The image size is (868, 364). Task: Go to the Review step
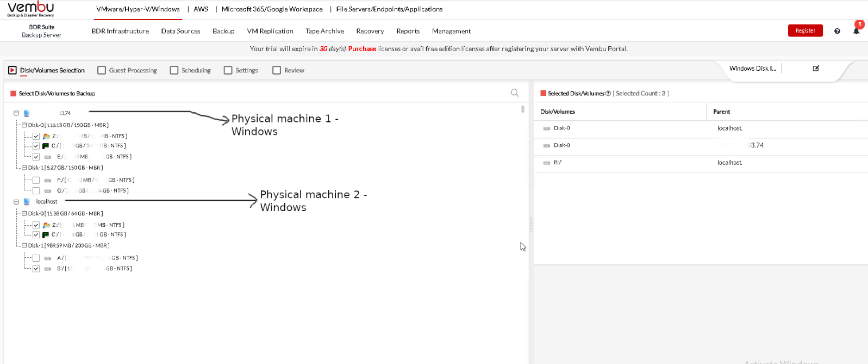click(x=289, y=70)
